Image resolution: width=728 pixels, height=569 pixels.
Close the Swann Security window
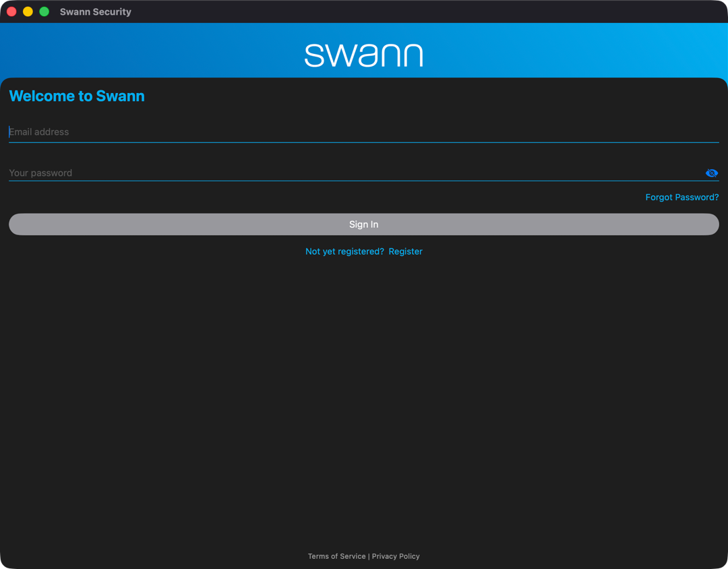coord(11,11)
